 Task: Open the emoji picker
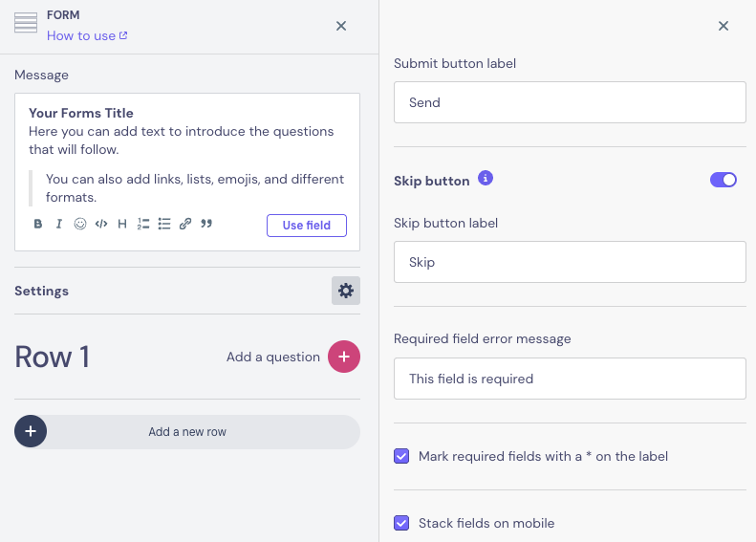[80, 225]
